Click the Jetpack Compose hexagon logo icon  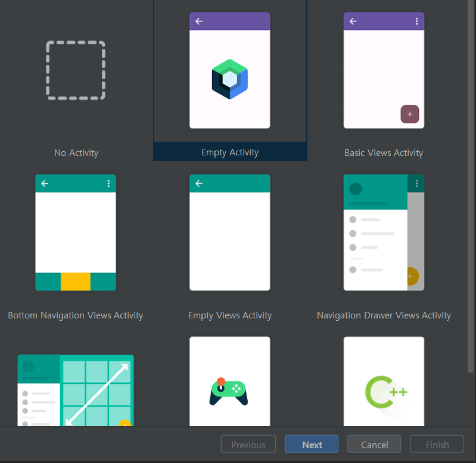pyautogui.click(x=230, y=79)
